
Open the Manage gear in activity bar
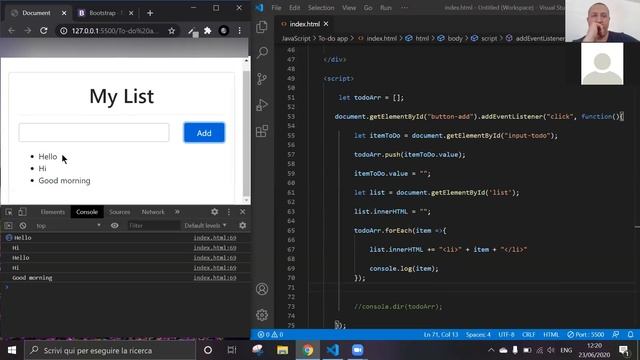click(x=262, y=315)
